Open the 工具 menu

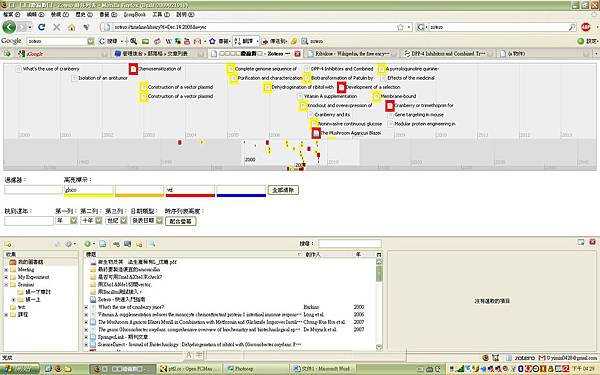(161, 14)
